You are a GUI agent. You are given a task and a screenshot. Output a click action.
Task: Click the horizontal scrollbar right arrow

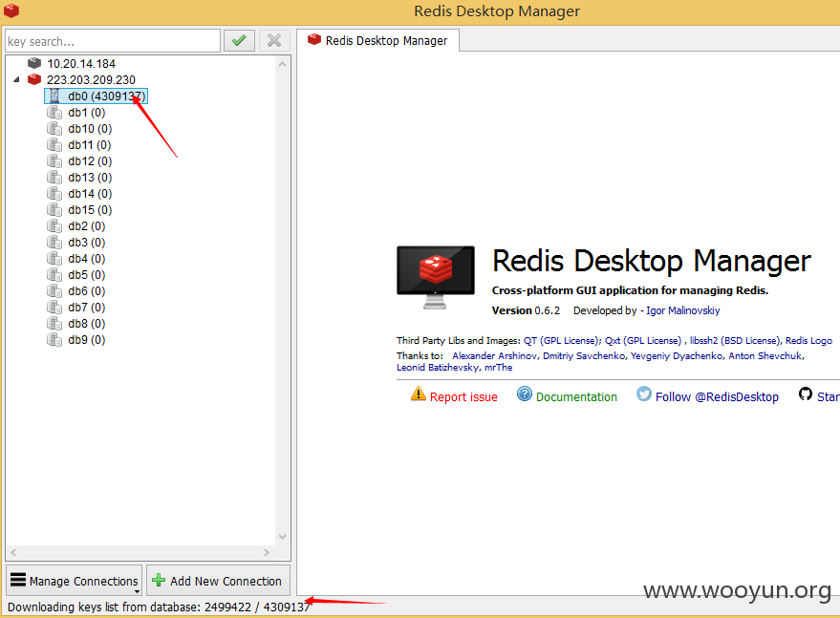267,552
